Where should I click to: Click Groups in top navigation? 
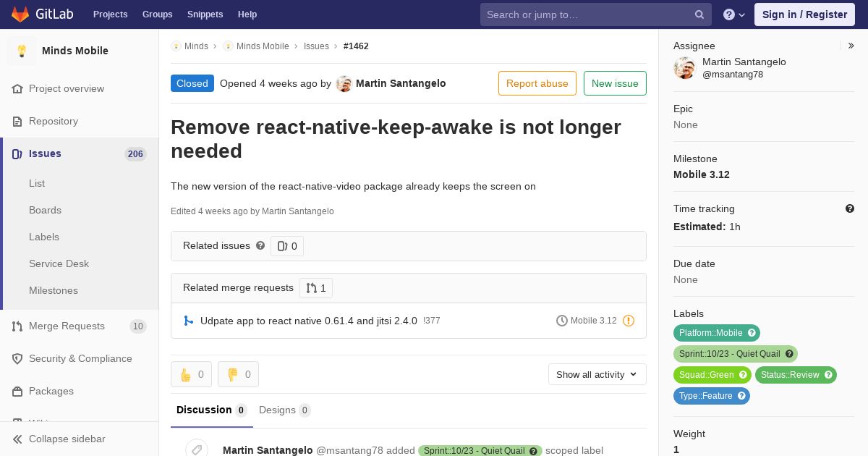(157, 14)
